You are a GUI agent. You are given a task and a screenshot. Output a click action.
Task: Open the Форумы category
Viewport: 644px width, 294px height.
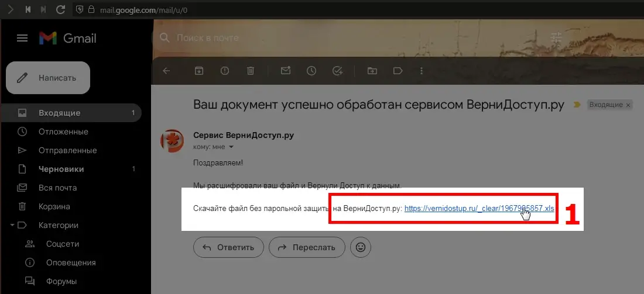tap(61, 281)
